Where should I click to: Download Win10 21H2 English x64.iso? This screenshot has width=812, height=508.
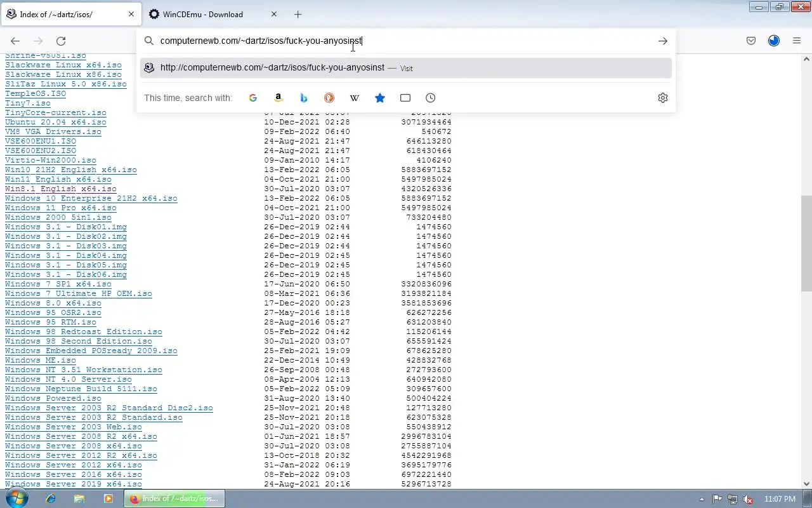pos(71,170)
